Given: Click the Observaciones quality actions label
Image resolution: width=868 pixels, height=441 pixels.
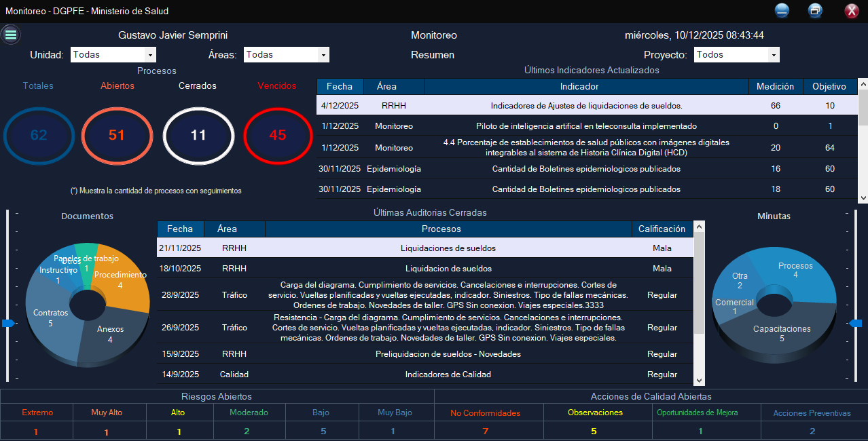Looking at the screenshot, I should coord(594,413).
